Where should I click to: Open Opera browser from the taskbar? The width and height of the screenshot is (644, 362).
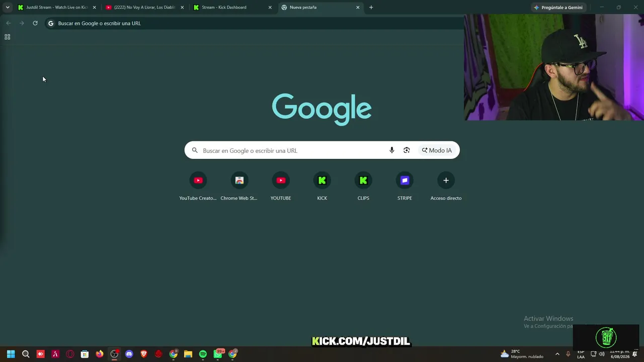click(x=70, y=354)
